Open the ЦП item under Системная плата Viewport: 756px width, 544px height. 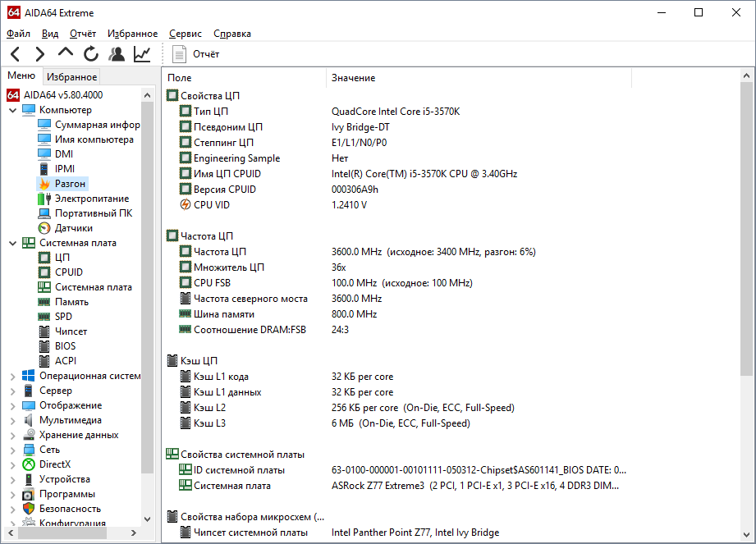point(62,258)
